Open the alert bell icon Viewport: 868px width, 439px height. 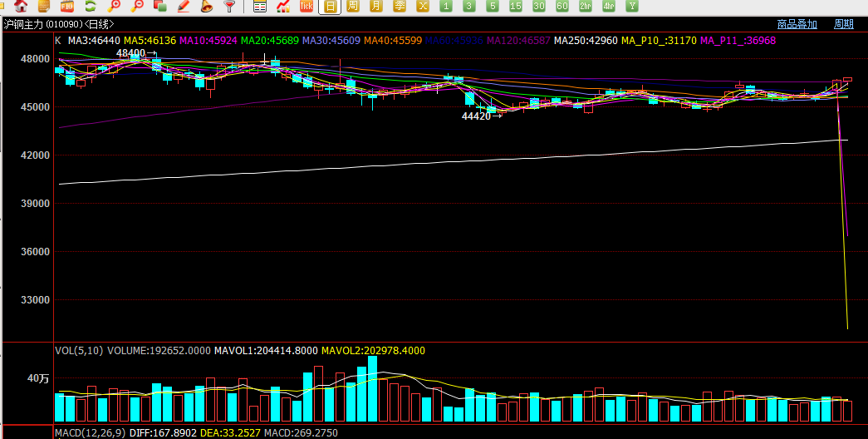[207, 6]
